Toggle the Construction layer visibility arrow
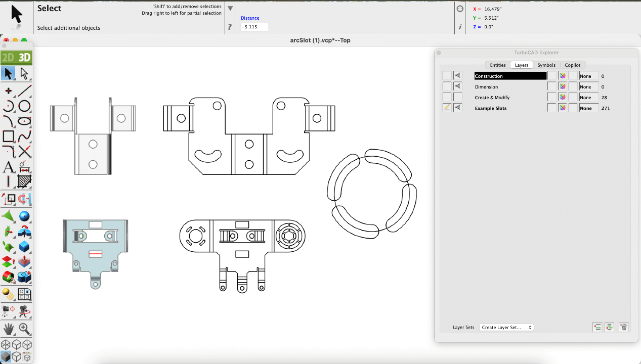Image resolution: width=641 pixels, height=364 pixels. 458,76
